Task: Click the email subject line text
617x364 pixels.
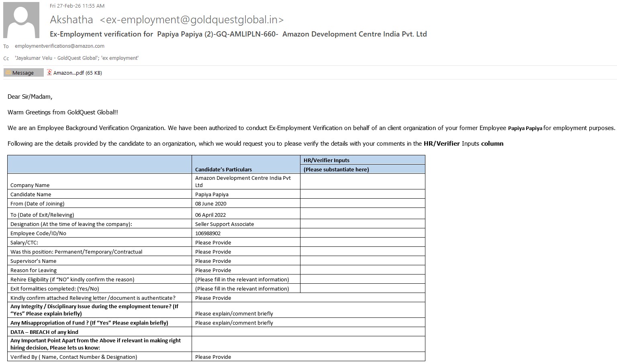Action: (238, 34)
